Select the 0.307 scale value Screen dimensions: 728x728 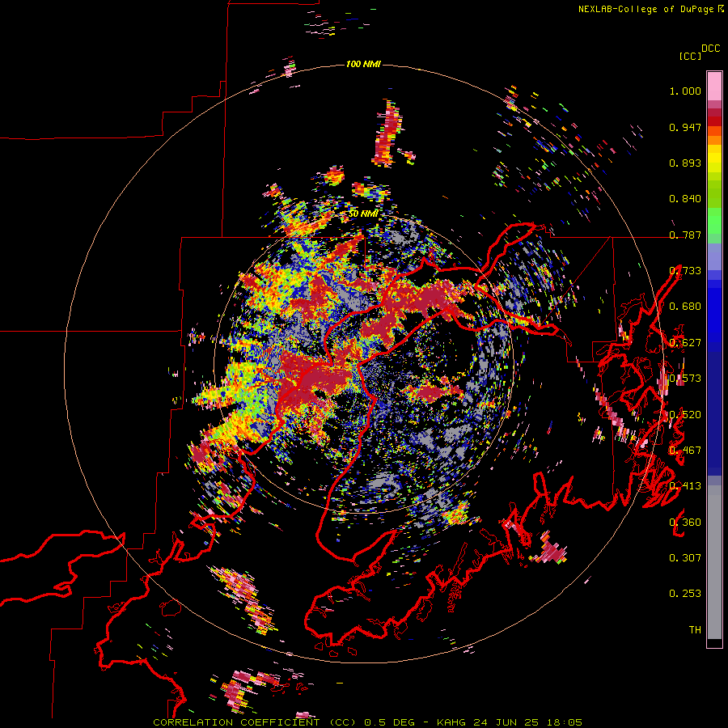[685, 557]
